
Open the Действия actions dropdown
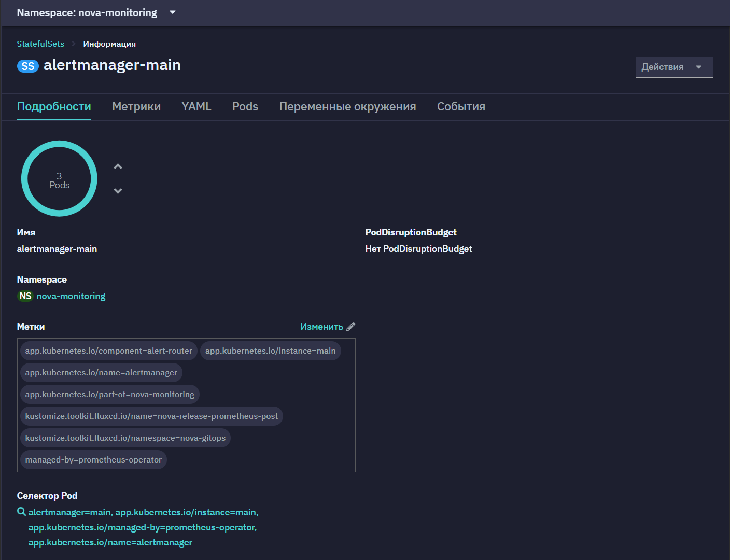pos(675,67)
